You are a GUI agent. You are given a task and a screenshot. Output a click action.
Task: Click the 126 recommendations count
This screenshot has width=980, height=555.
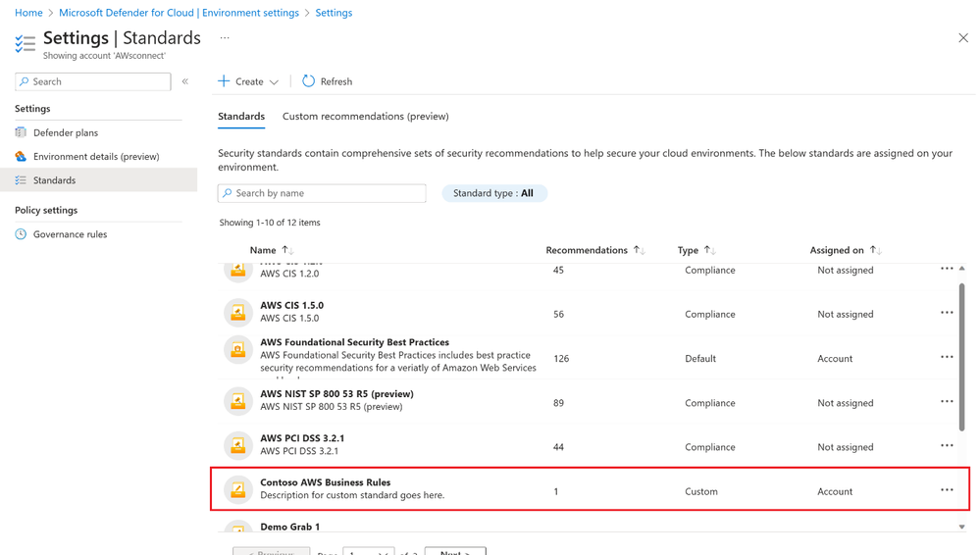pos(561,359)
